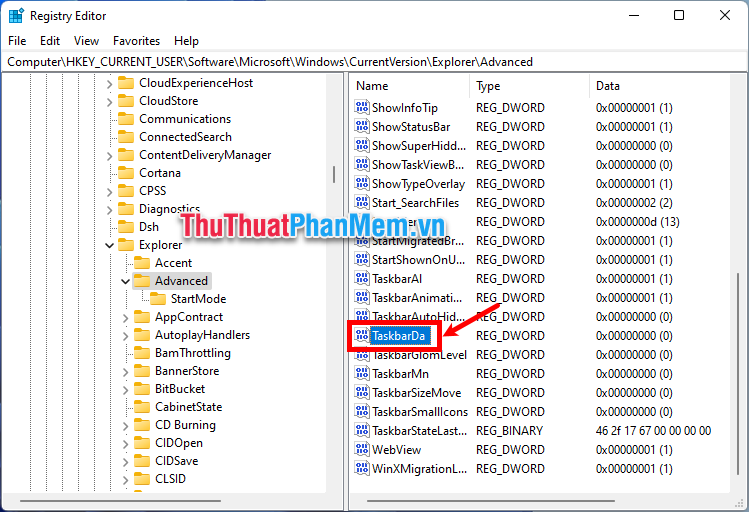This screenshot has width=749, height=512.
Task: Select the Accent key
Action: click(173, 263)
